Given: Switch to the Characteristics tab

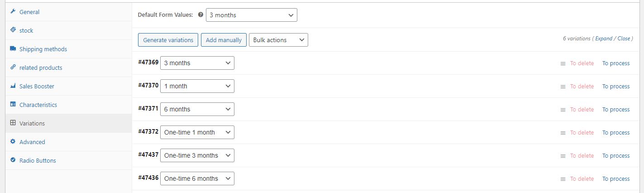Looking at the screenshot, I should (x=38, y=105).
